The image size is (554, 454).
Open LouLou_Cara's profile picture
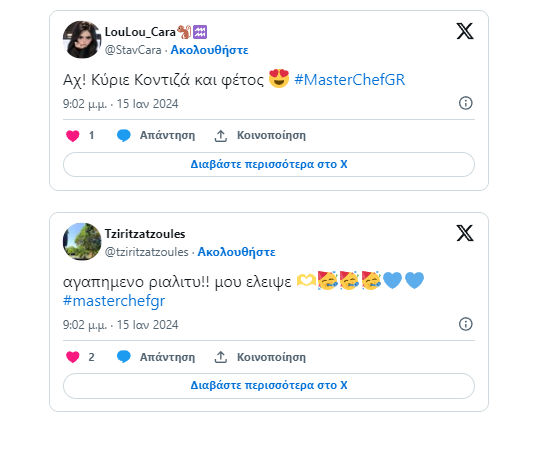[x=82, y=40]
